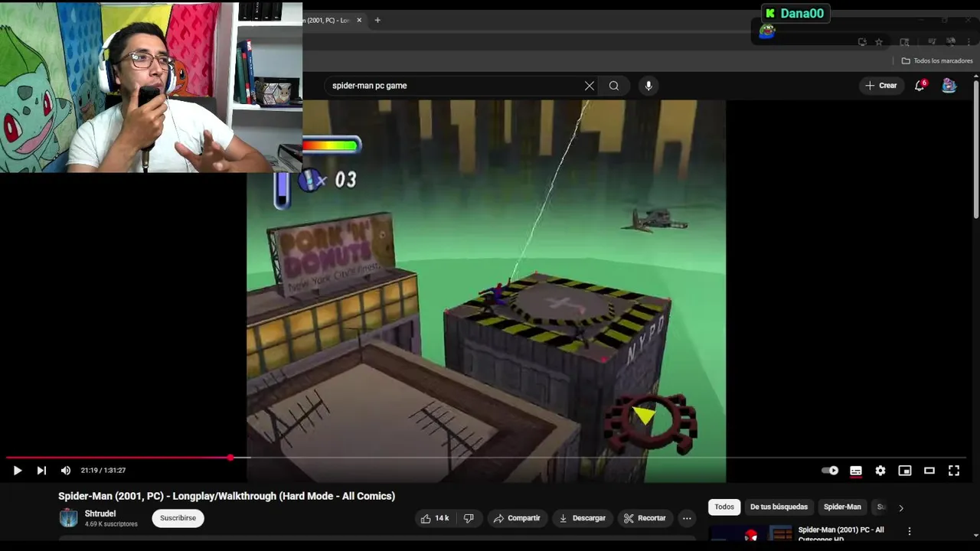Viewport: 980px width, 551px height.
Task: Click the 21:19 / 1:31:27 time display
Action: click(103, 471)
